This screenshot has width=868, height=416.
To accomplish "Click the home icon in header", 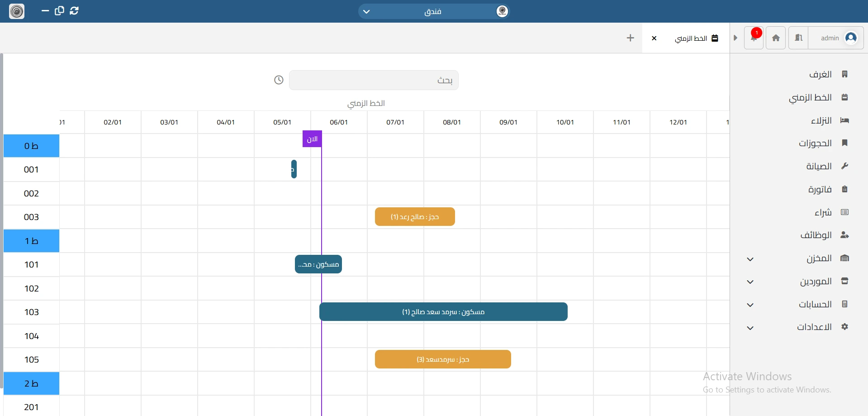I will click(x=776, y=38).
